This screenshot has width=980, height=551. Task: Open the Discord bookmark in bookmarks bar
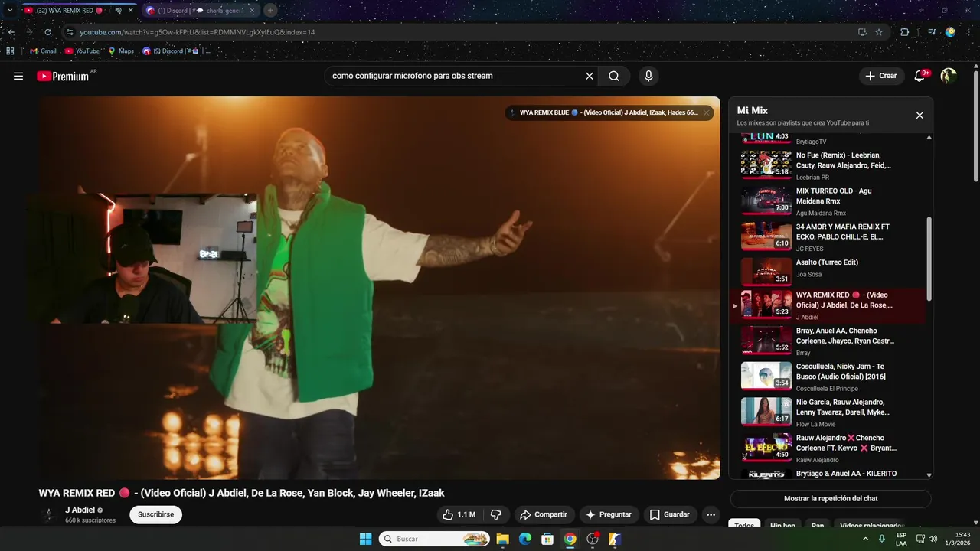coord(176,51)
